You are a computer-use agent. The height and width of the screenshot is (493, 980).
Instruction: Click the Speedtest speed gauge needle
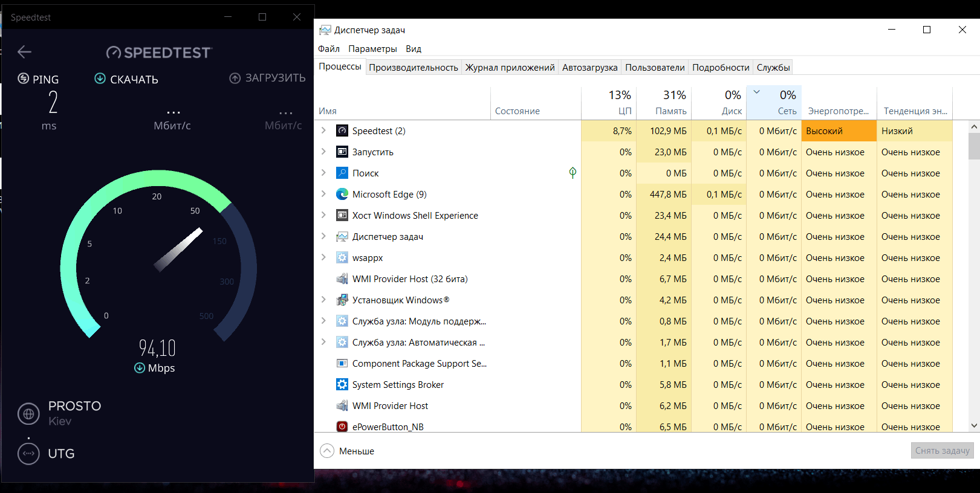pos(178,250)
